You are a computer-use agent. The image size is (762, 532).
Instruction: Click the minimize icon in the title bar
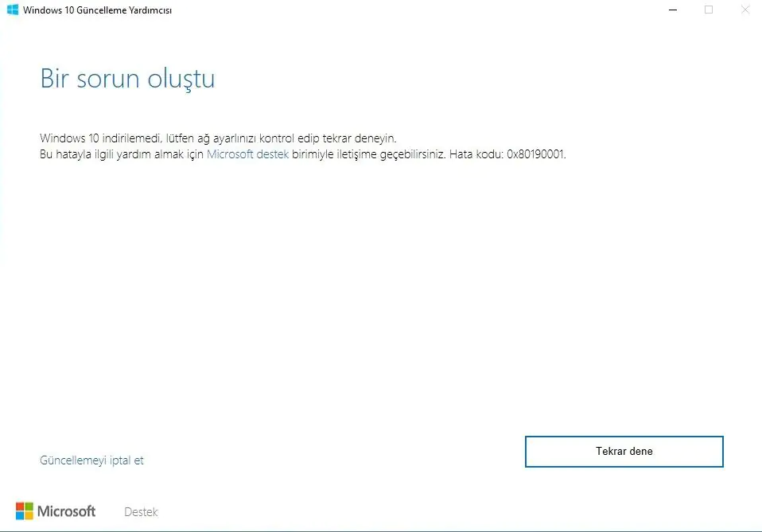[x=671, y=10]
